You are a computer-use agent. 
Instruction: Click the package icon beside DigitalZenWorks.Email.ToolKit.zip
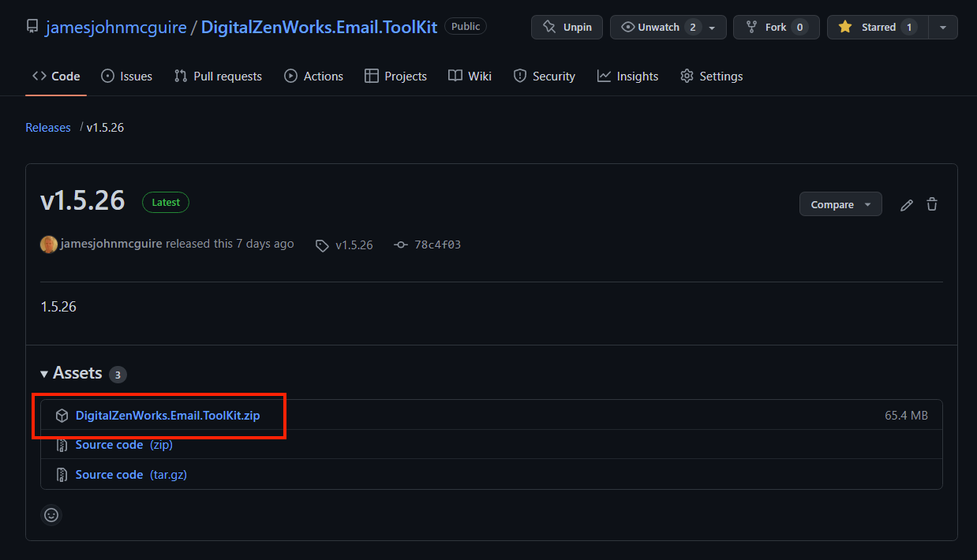(x=62, y=415)
